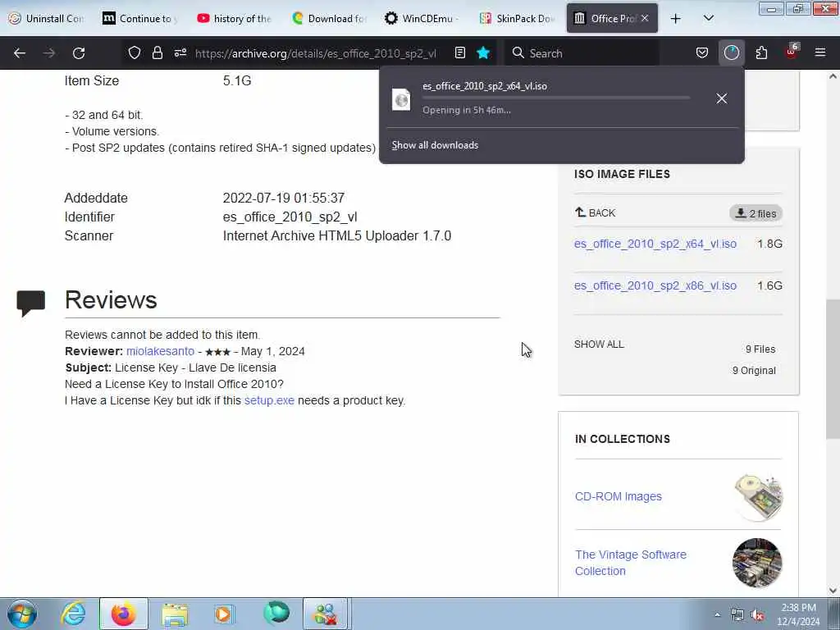Click the 'Reviews' heading

coord(111,299)
